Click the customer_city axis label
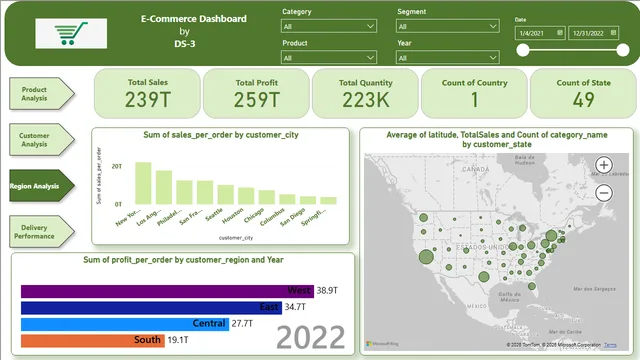 (x=236, y=238)
